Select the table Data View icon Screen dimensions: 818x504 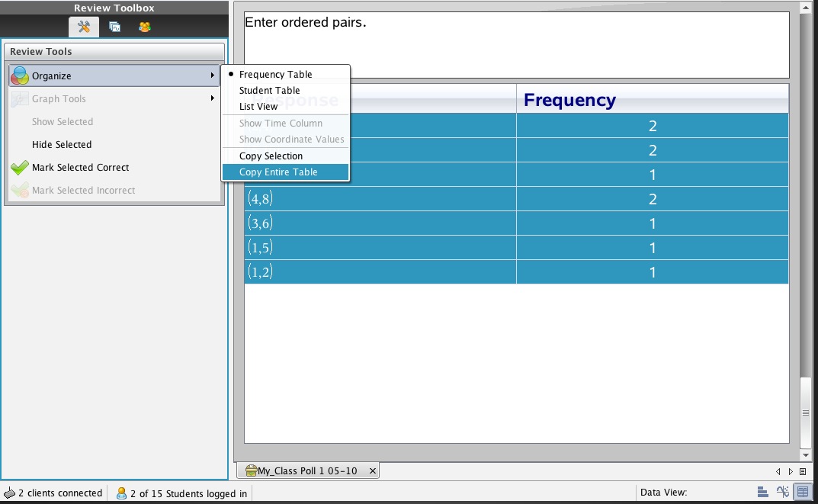(x=802, y=493)
